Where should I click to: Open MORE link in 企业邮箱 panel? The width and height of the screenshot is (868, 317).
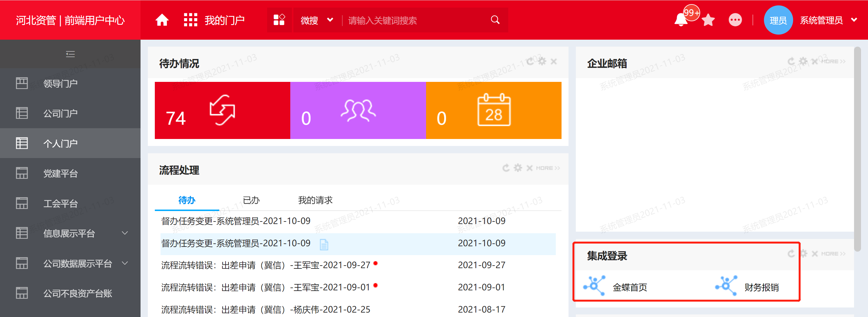(833, 61)
